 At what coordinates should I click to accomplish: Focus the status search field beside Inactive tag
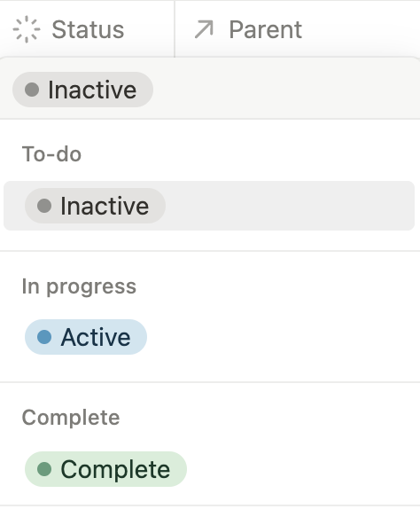tap(285, 90)
